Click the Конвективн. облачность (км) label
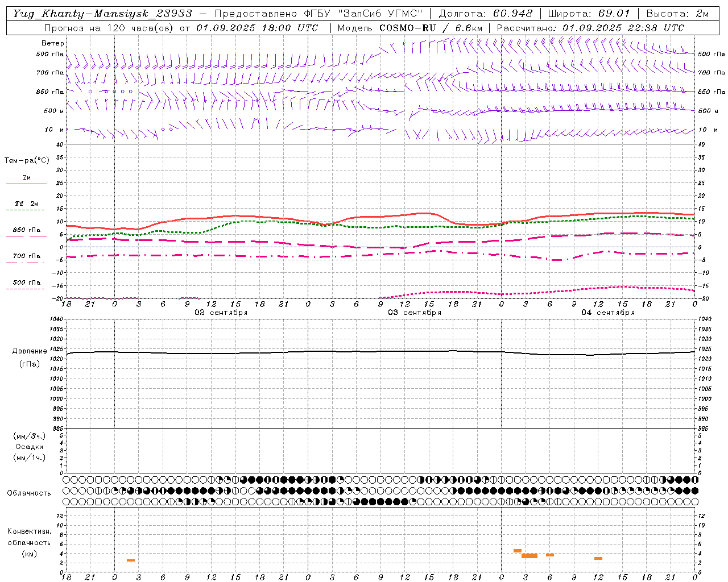 click(x=29, y=542)
